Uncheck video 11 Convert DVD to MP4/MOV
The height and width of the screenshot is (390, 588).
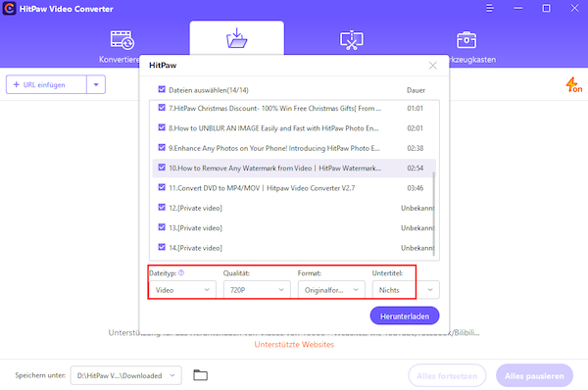162,187
